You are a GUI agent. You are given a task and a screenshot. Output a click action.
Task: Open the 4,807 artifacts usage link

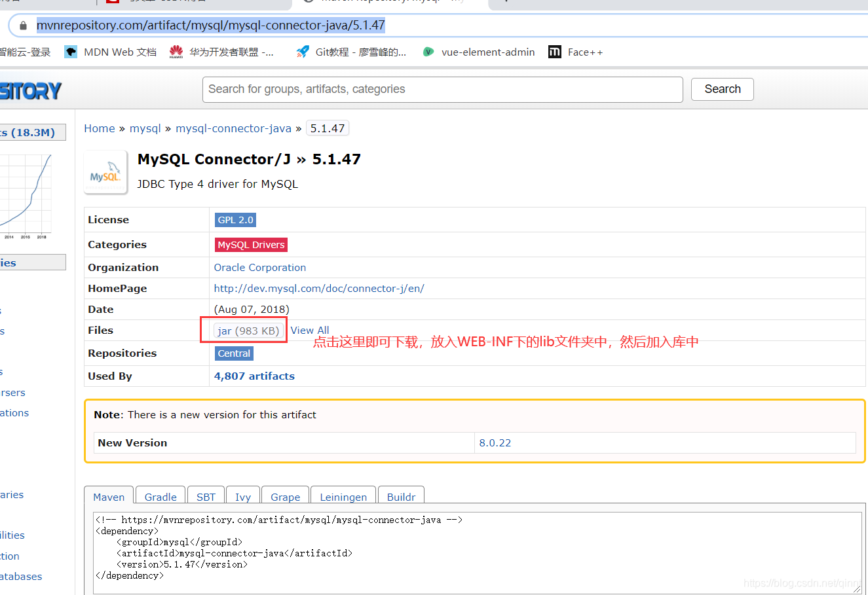point(254,376)
